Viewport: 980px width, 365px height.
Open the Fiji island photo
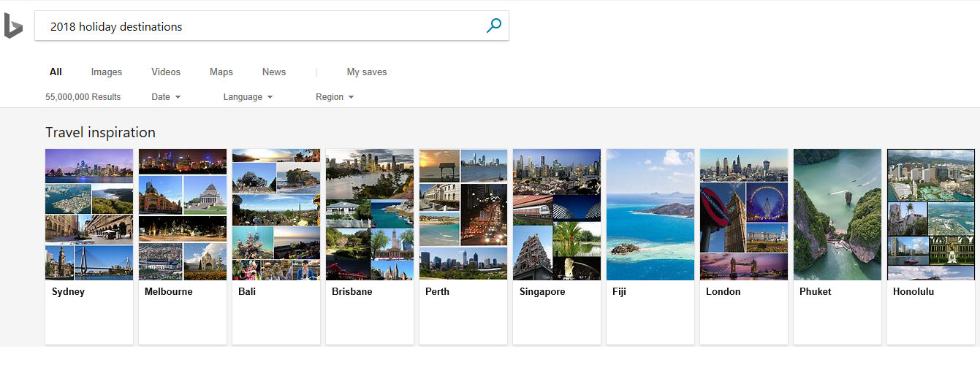pyautogui.click(x=650, y=215)
